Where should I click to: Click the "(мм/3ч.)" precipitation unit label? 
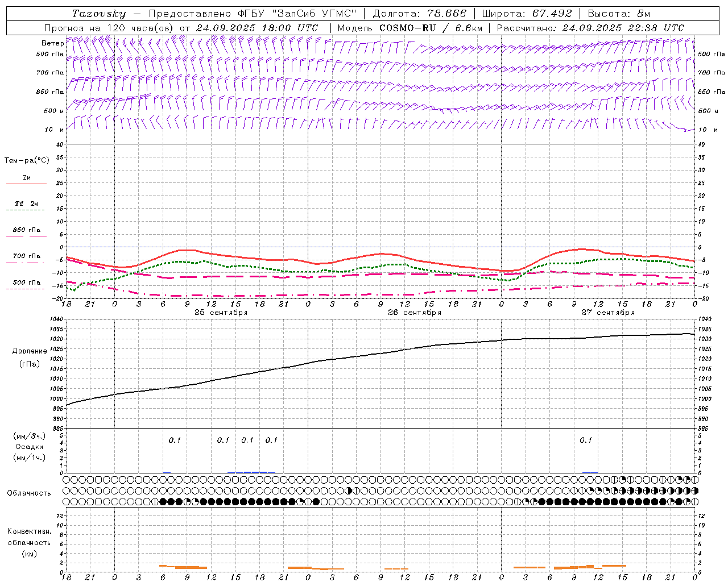(x=30, y=436)
